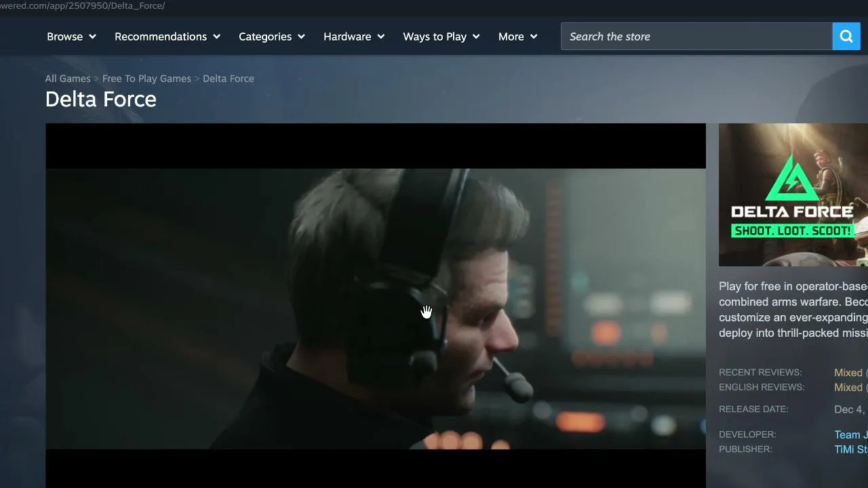Screen dimensions: 868x488
Task: Click the Delta Force trailer video
Action: (x=376, y=306)
